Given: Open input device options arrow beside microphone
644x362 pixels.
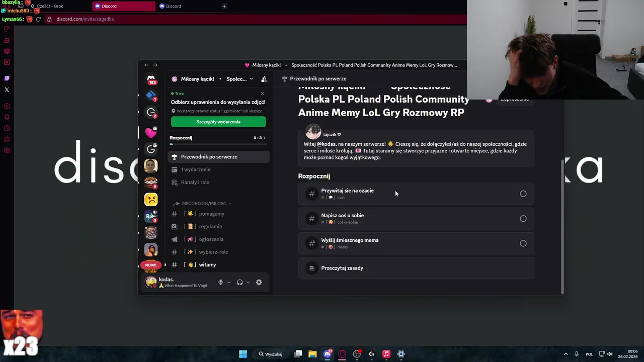Looking at the screenshot, I should coord(229,283).
